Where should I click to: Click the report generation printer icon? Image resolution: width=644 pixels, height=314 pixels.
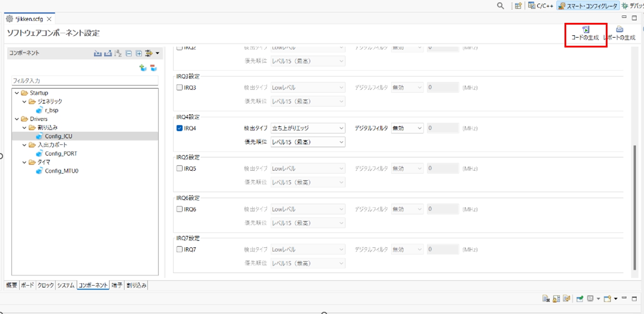tap(619, 29)
